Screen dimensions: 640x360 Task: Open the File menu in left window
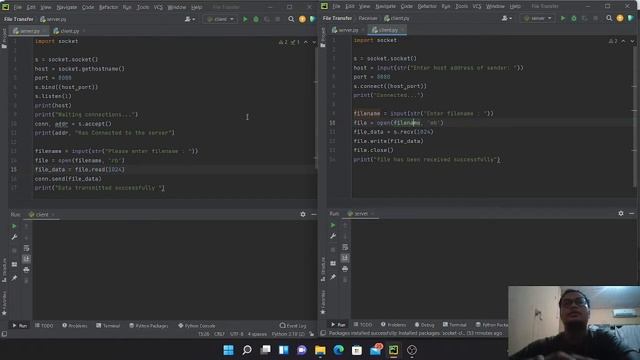tap(18, 7)
